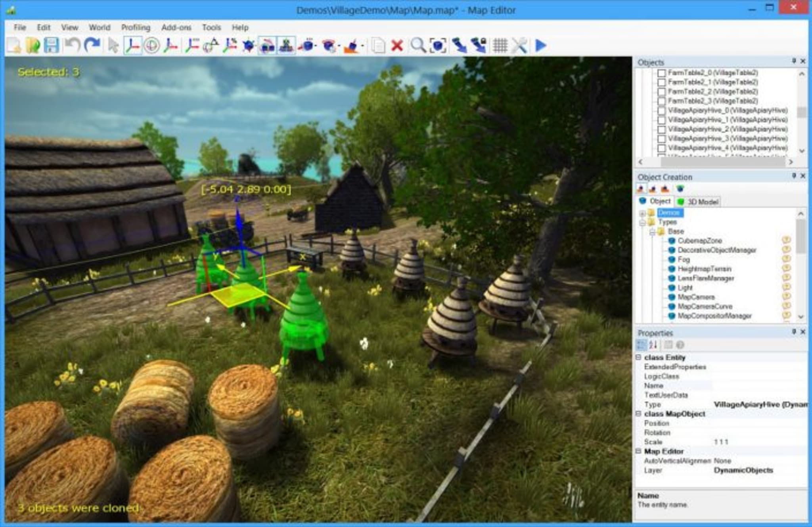
Task: Pin the Objects panel
Action: click(794, 61)
